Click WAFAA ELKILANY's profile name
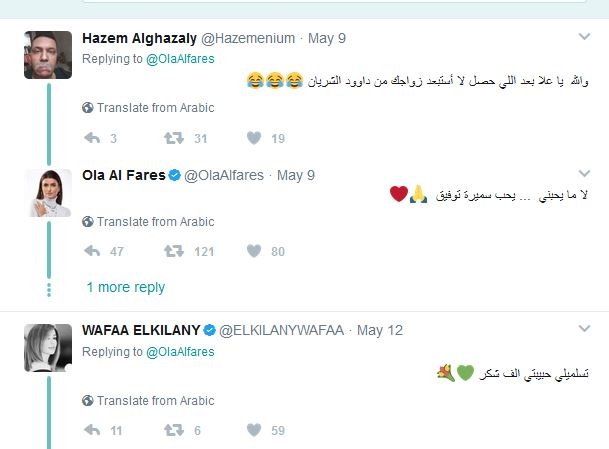 [141, 330]
